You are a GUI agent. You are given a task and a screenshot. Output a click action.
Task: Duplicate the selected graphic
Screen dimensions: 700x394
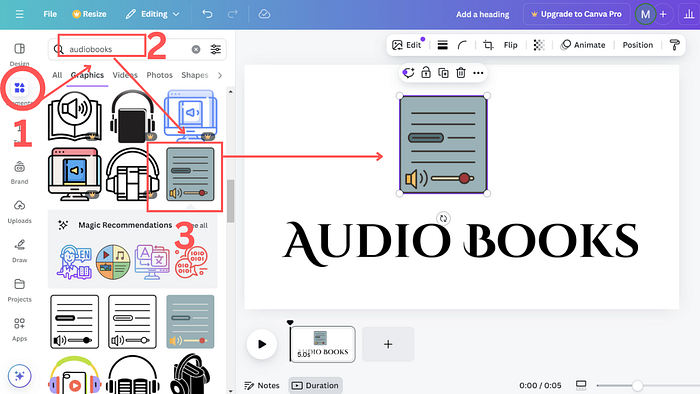[x=443, y=73]
